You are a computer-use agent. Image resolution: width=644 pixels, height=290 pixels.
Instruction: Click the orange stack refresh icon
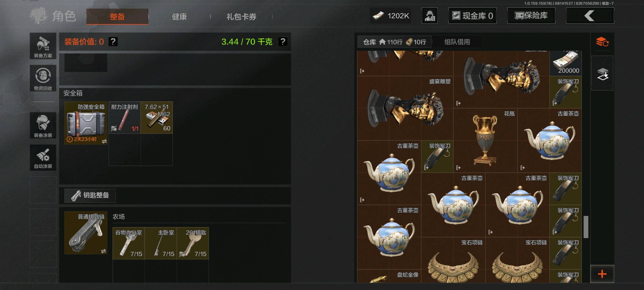602,42
